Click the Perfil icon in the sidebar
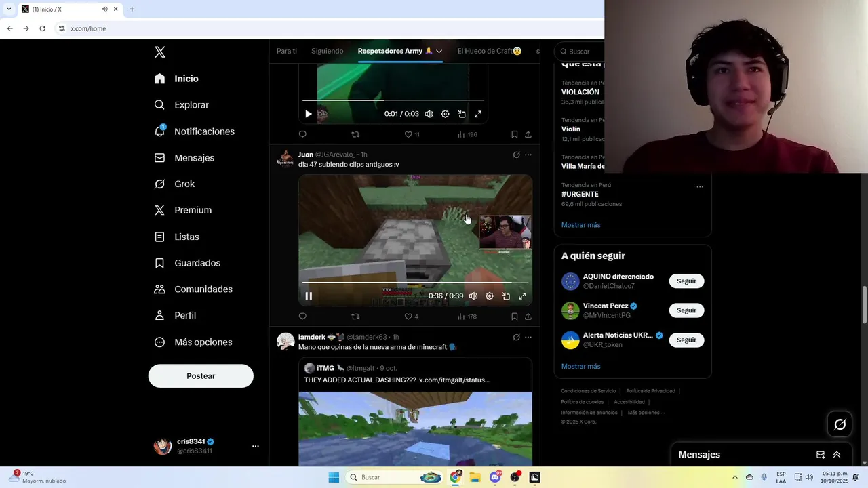This screenshot has width=868, height=488. point(159,316)
